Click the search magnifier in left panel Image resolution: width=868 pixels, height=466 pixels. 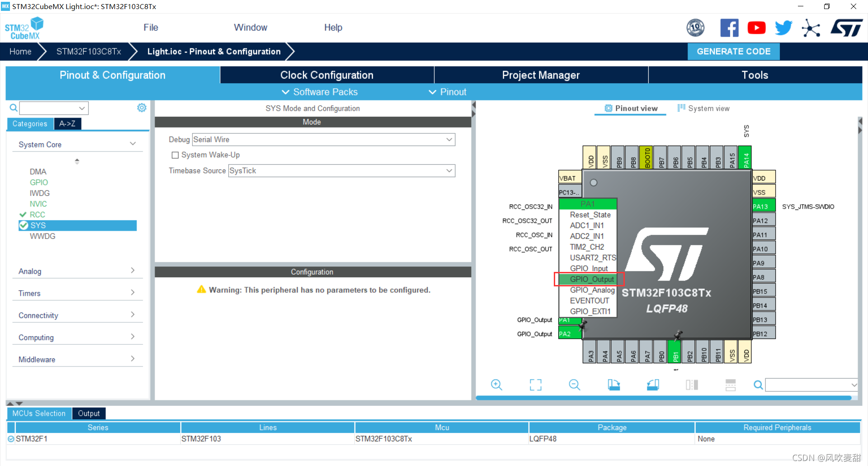[14, 108]
